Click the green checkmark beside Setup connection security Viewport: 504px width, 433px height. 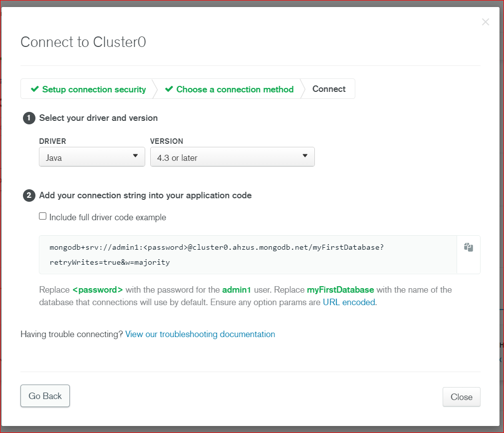coord(34,89)
